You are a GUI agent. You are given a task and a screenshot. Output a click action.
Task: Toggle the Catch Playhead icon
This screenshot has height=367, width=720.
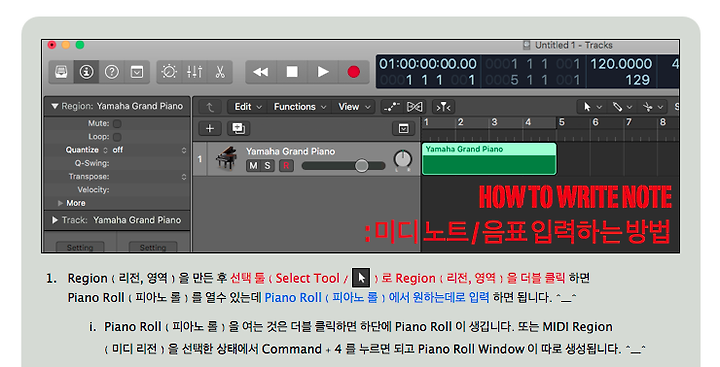443,107
